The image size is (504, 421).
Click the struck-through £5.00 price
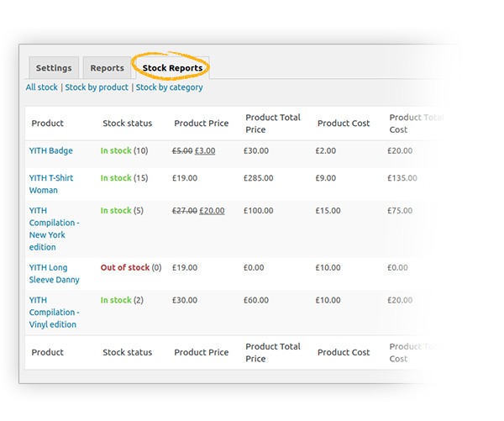click(182, 151)
